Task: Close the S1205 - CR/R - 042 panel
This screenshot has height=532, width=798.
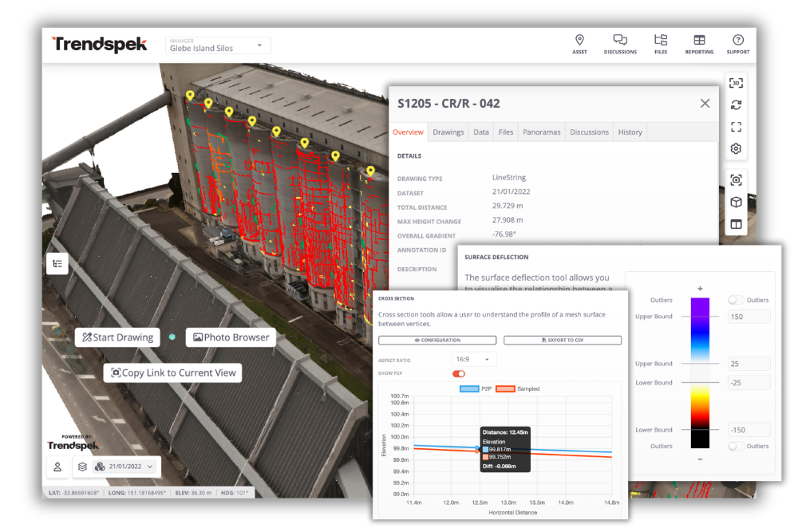Action: (x=705, y=103)
